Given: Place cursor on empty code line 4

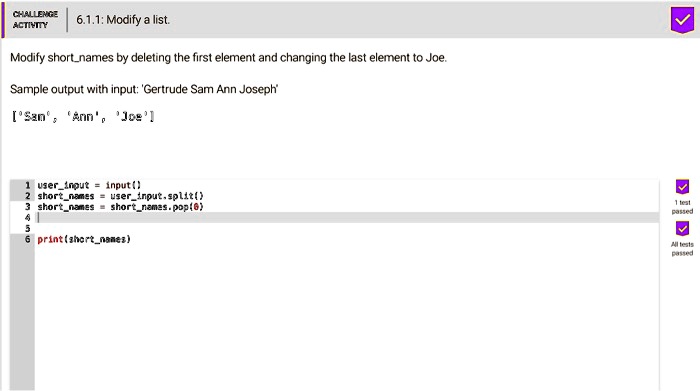Looking at the screenshot, I should pyautogui.click(x=346, y=217).
